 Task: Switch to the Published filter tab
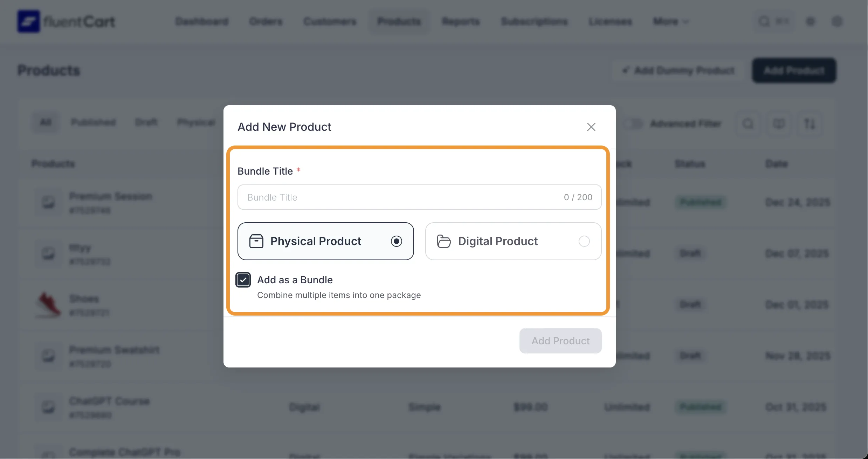[x=94, y=122]
